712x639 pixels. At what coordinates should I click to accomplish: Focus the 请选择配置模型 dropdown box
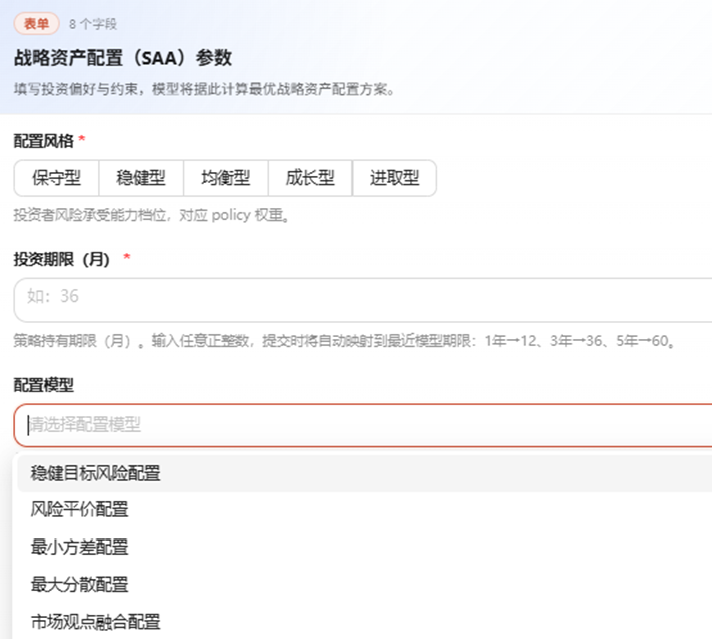(363, 426)
